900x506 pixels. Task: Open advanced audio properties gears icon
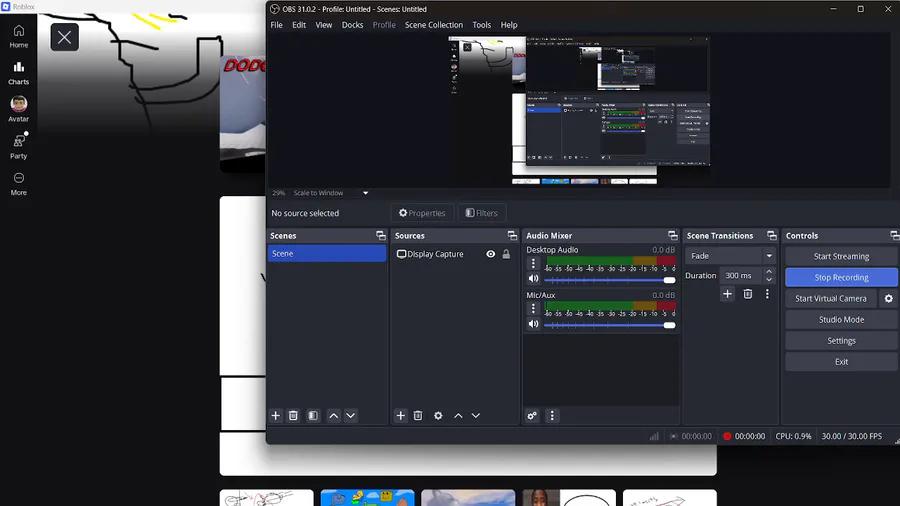tap(532, 415)
